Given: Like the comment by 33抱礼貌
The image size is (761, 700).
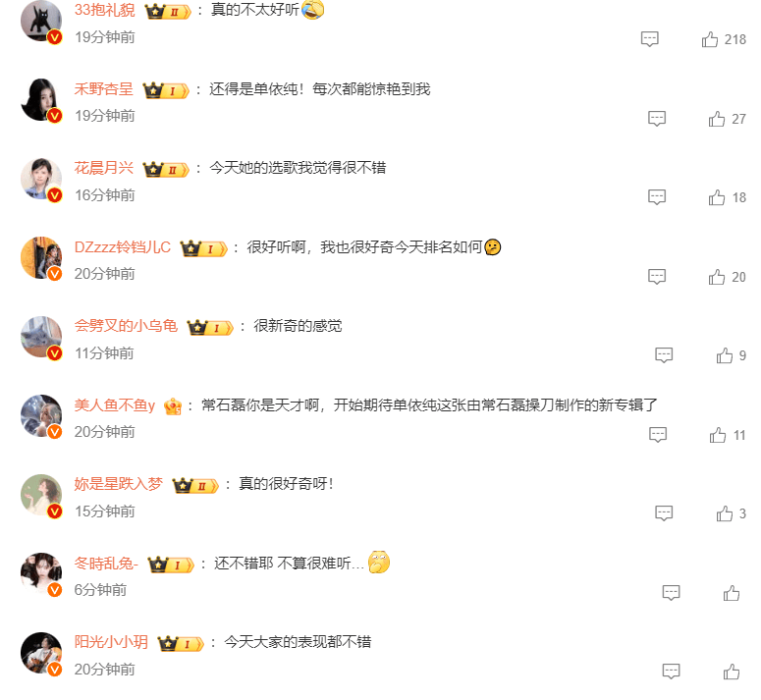Looking at the screenshot, I should 710,39.
